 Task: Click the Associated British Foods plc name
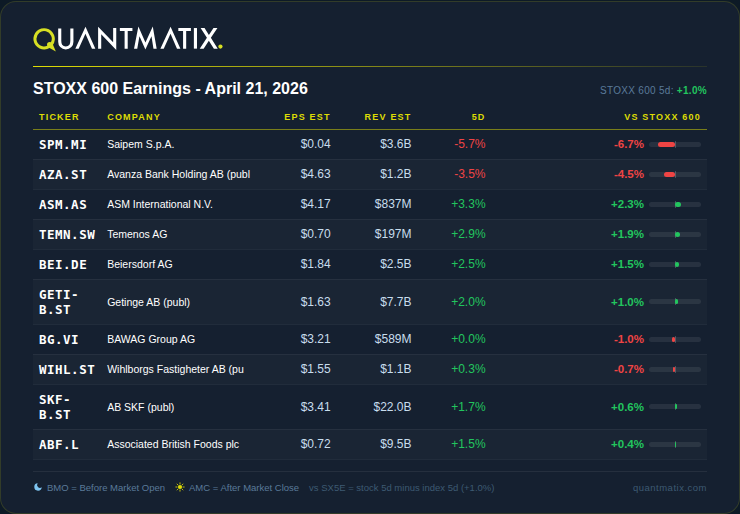click(x=173, y=444)
